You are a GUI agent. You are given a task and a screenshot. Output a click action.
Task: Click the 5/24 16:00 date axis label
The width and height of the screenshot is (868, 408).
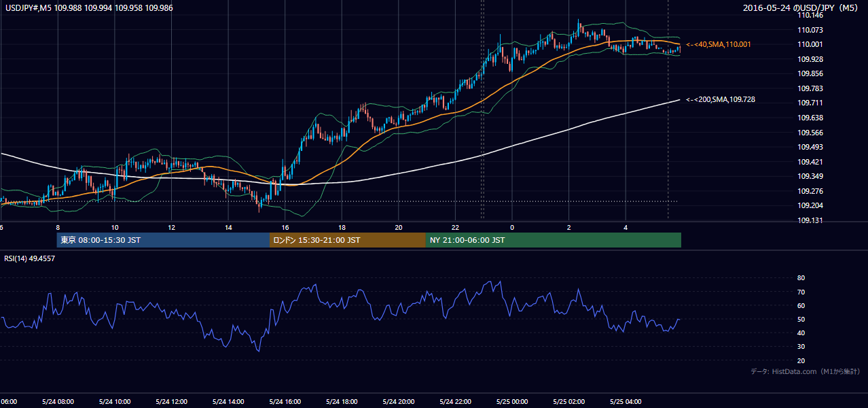point(285,401)
